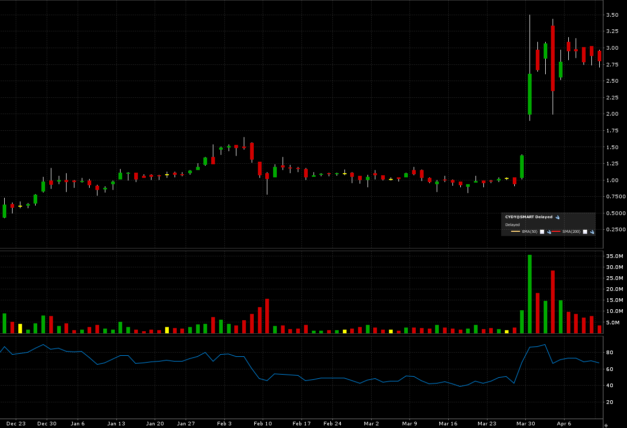Click the 3.50 price axis label
Image resolution: width=627 pixels, height=428 pixels.
point(611,16)
